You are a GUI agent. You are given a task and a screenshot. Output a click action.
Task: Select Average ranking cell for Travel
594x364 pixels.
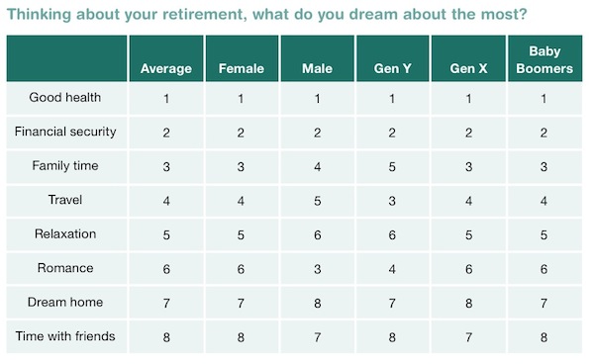click(166, 200)
